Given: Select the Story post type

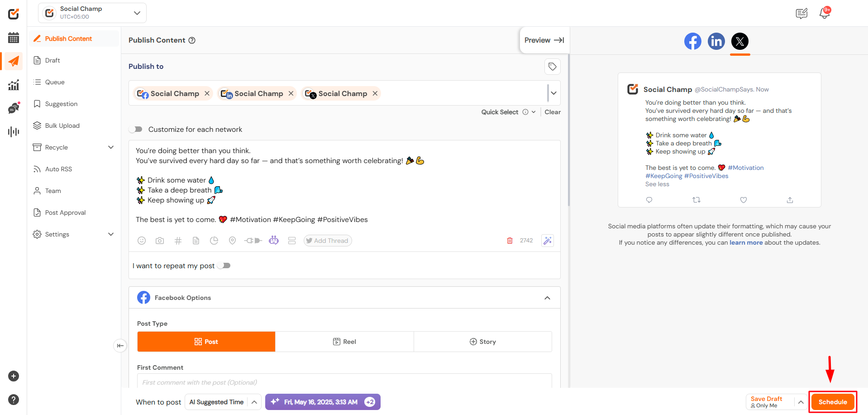Looking at the screenshot, I should tap(483, 342).
